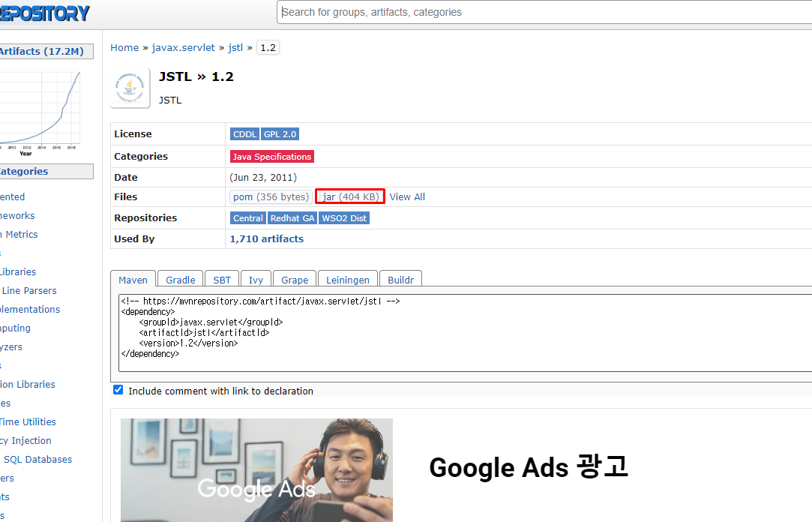Switch to the Leiningen tab
The image size is (812, 522).
click(x=347, y=279)
